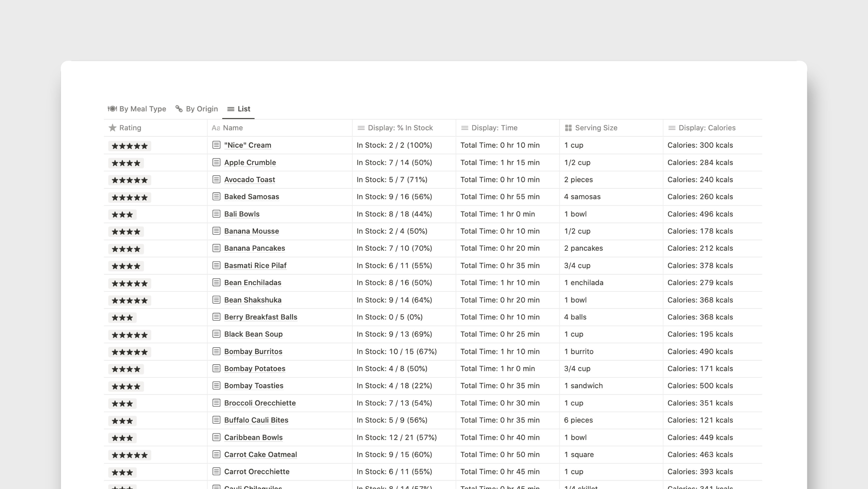Open the Avocado Toast recipe
Viewport: 868px width, 489px height.
(x=250, y=180)
